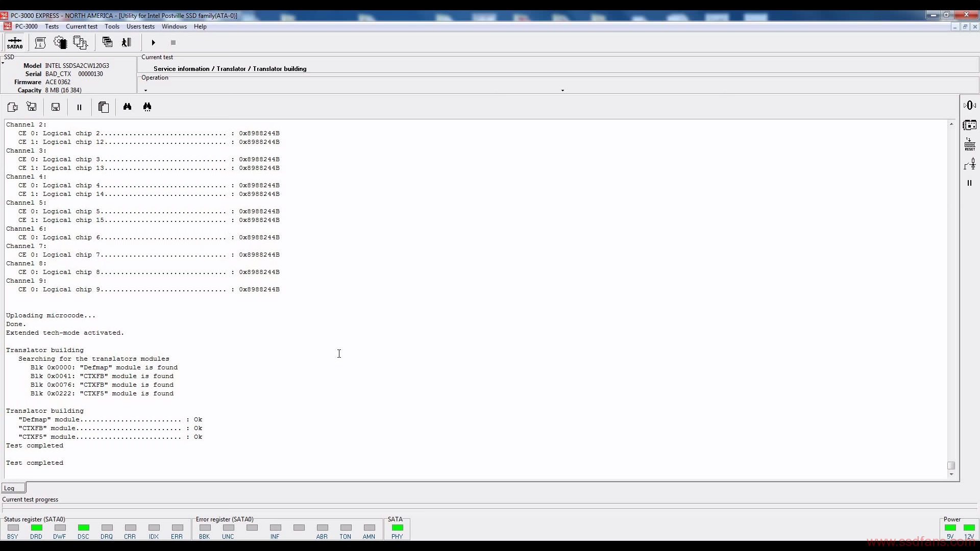Click the 'Extended tech-mode activated.' log line

click(x=65, y=333)
